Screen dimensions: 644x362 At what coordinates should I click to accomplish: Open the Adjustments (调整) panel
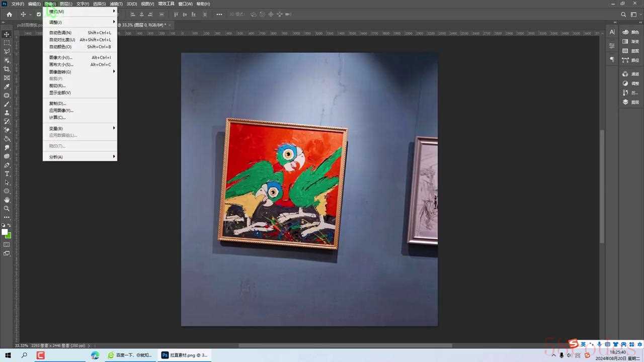[630, 83]
